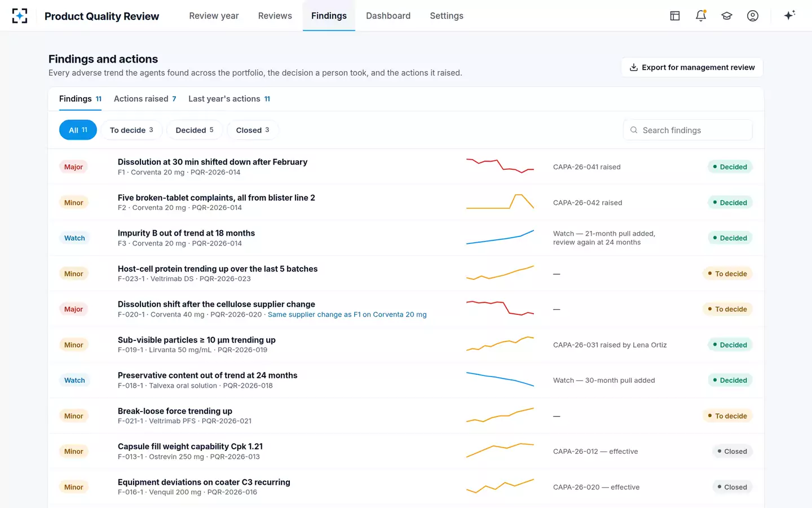Open the user account profile icon

click(753, 16)
